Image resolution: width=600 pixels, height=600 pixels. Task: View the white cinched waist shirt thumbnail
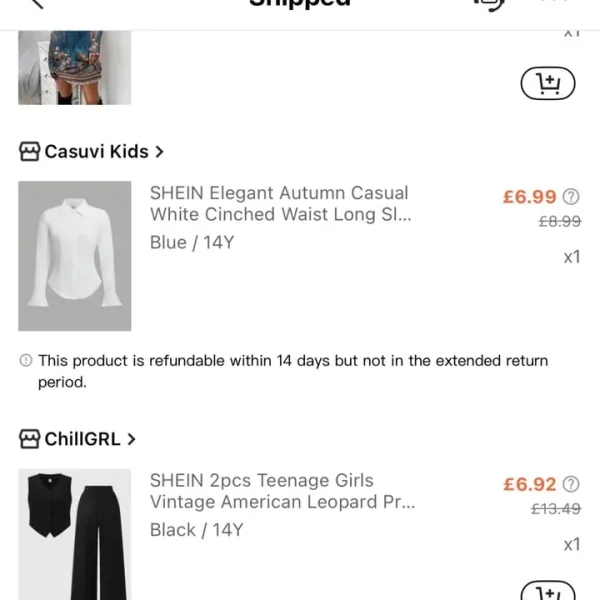tap(74, 256)
